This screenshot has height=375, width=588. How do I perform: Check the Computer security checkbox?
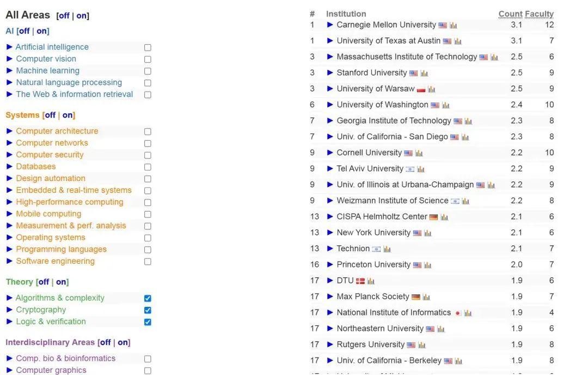(148, 155)
